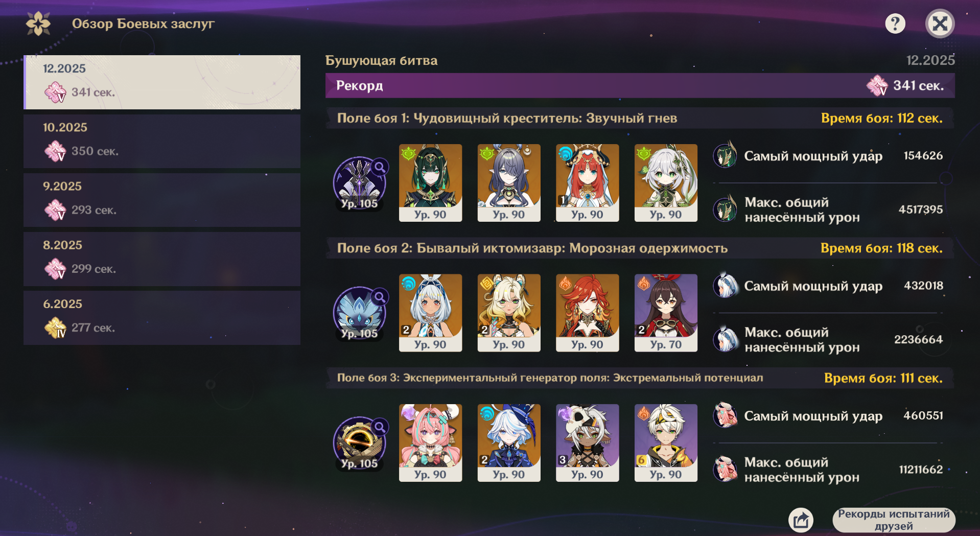Screen dimensions: 980x536
Task: Click the purple 'Рекорд' 341 сек. bar
Action: coord(640,85)
